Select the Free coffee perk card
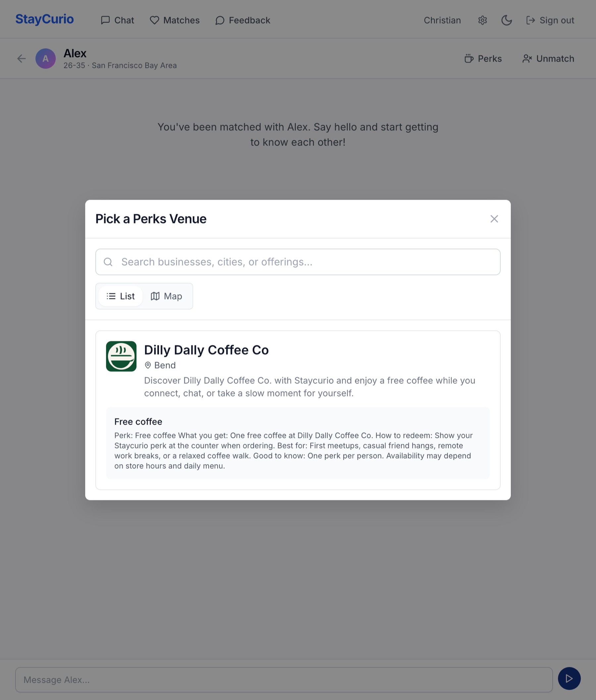596x700 pixels. [x=298, y=443]
